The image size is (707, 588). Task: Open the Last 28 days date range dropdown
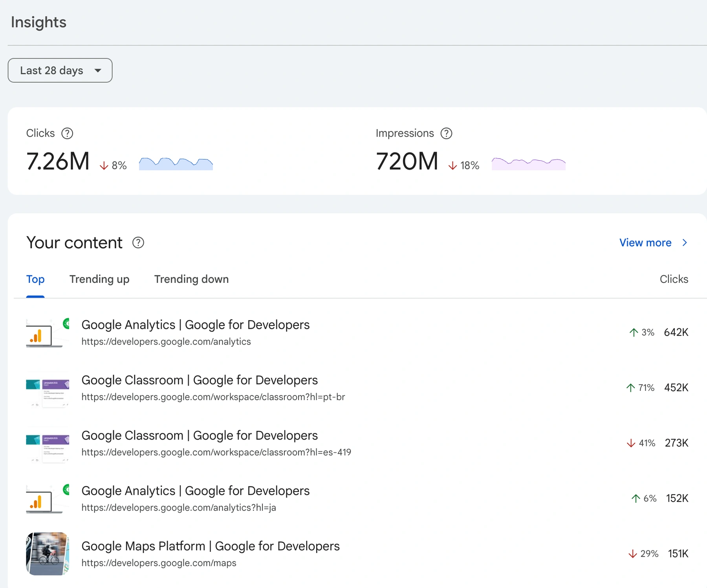60,70
